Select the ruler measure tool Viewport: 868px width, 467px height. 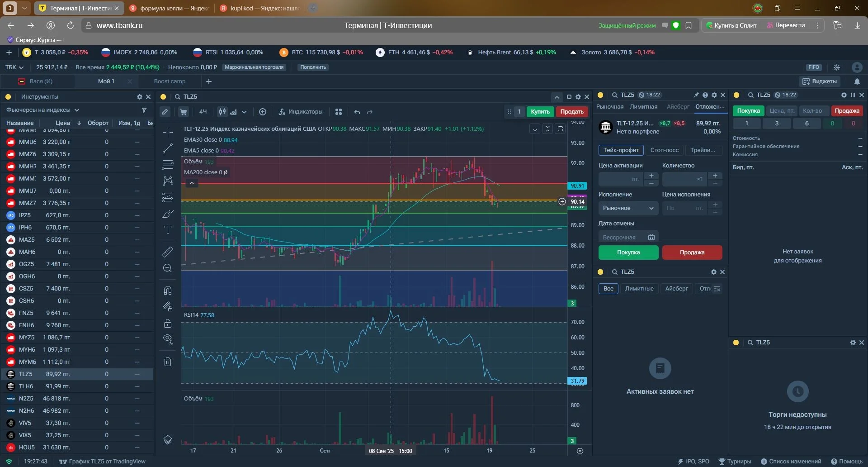pyautogui.click(x=168, y=252)
